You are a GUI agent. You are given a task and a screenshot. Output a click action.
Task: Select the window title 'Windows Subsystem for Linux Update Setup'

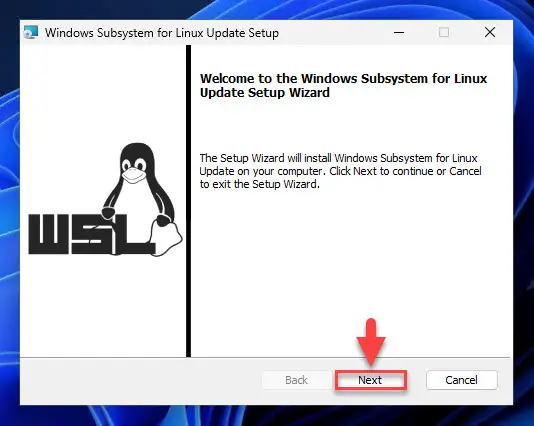162,33
